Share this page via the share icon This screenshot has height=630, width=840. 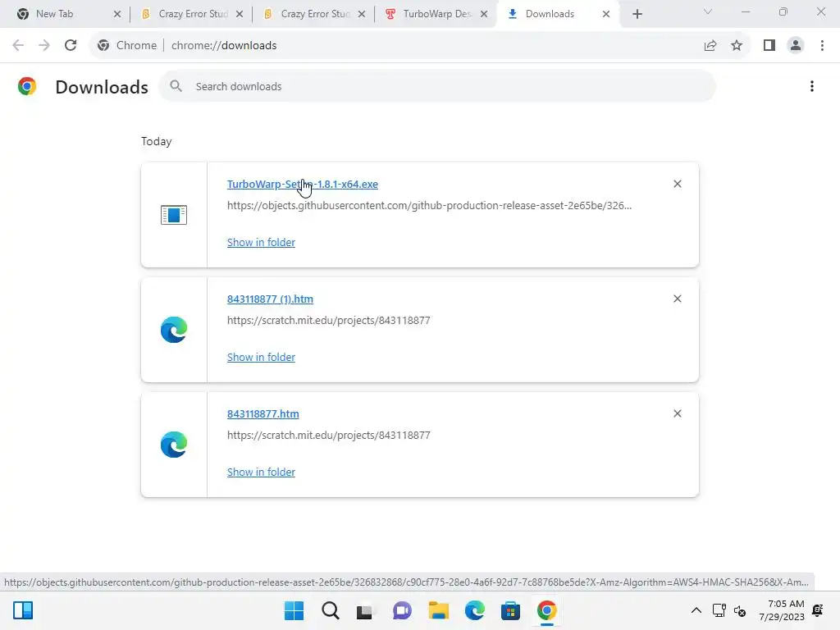710,46
